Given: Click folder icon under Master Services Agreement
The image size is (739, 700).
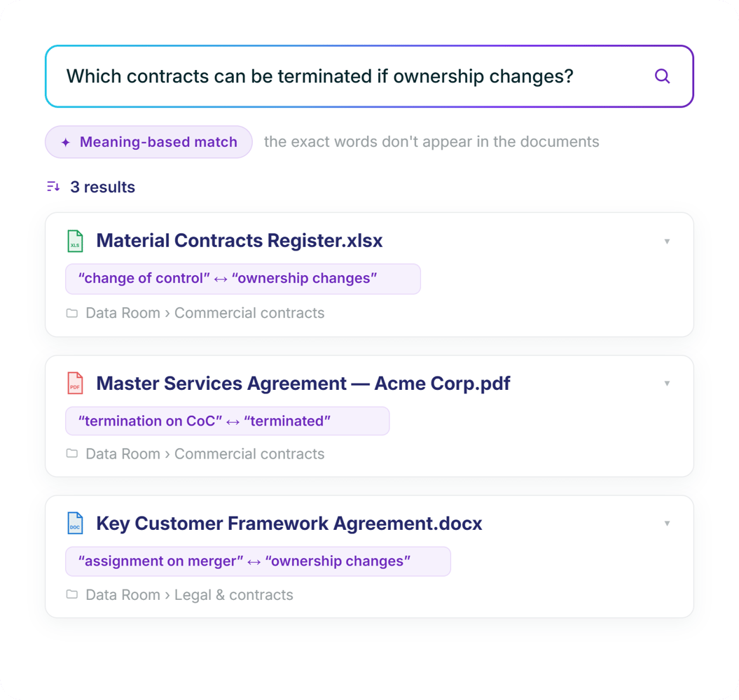Looking at the screenshot, I should [71, 453].
